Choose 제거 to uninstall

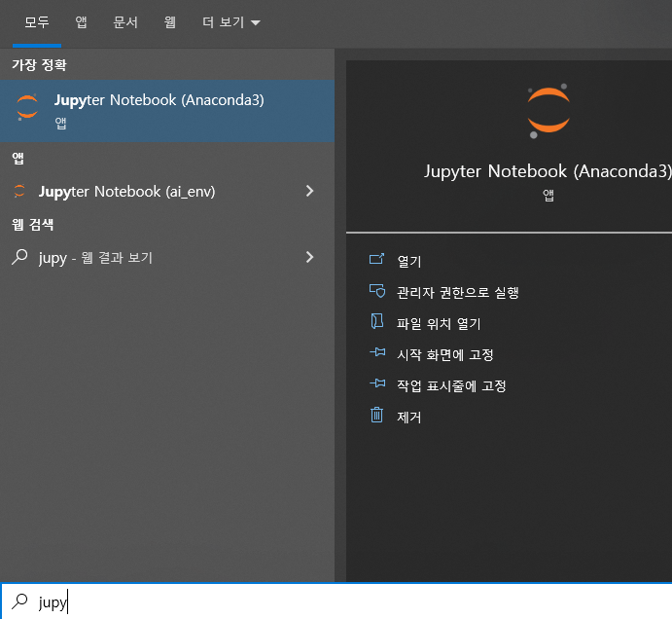(409, 417)
